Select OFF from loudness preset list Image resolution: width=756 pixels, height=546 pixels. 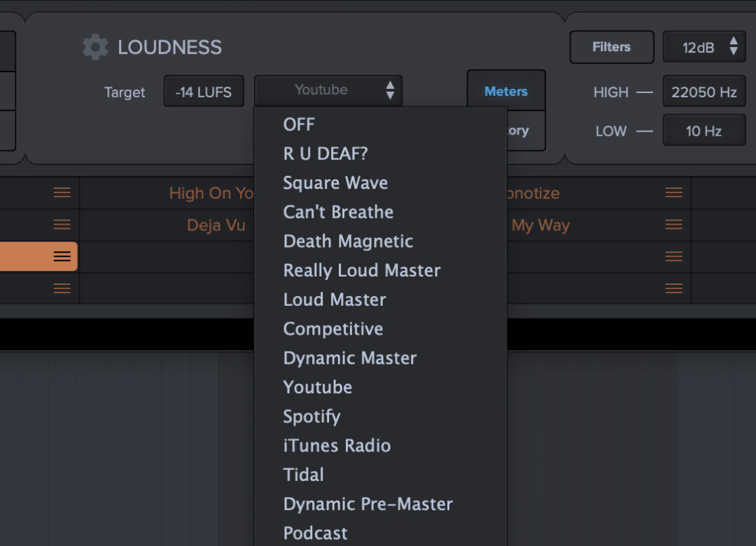[299, 125]
